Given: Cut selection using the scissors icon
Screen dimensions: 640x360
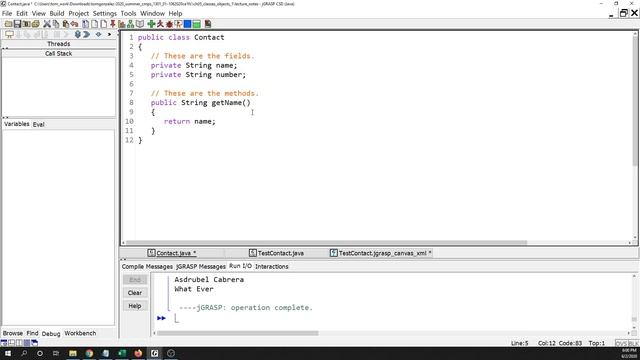Looking at the screenshot, I should tap(47, 24).
